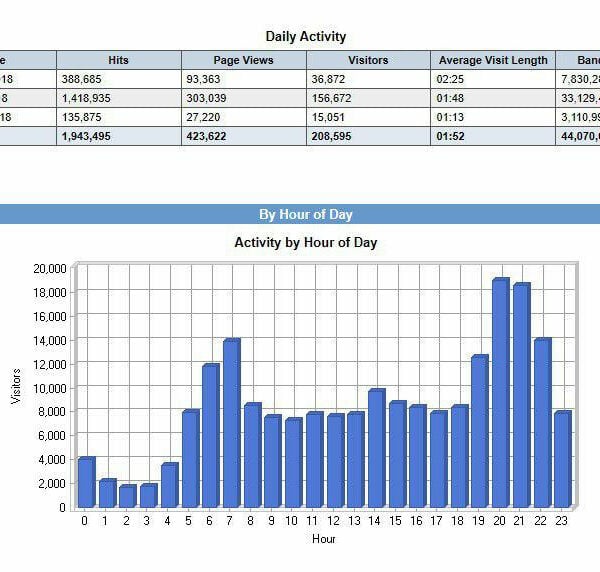Click the Page Views column header
Image resolution: width=600 pixels, height=572 pixels.
click(243, 60)
